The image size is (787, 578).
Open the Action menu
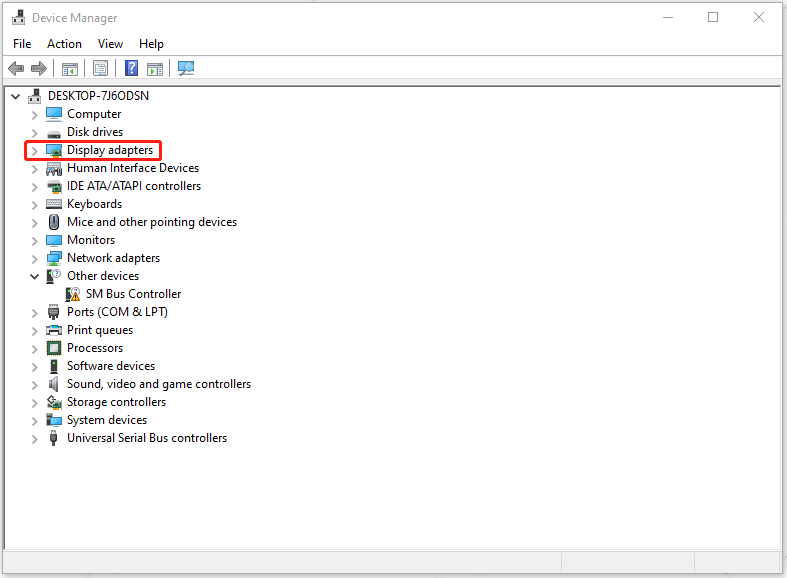64,44
